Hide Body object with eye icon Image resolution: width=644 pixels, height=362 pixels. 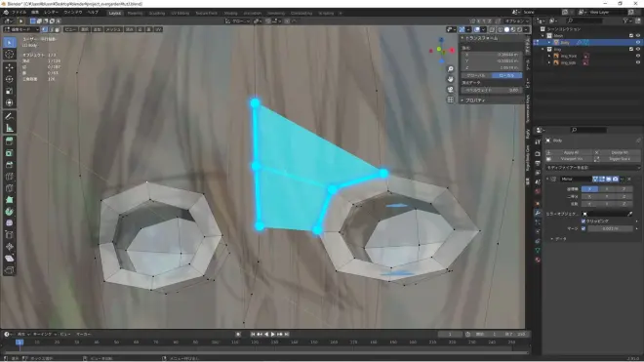(x=638, y=42)
